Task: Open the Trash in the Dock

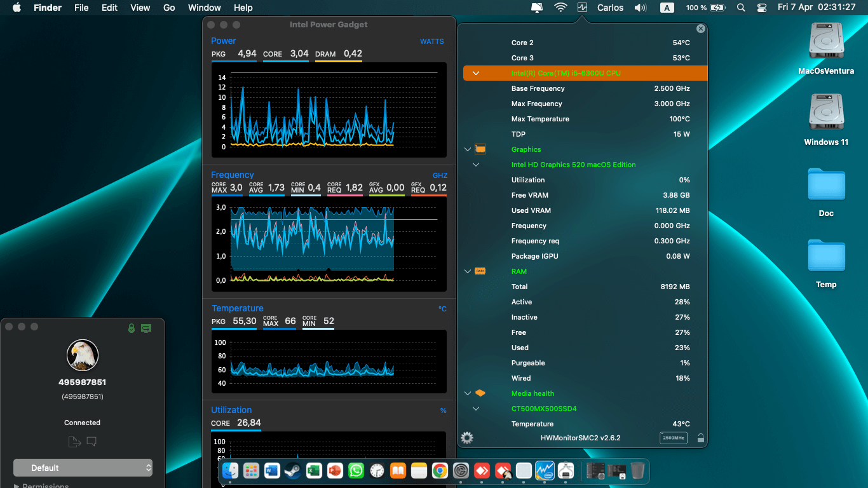Action: click(x=637, y=470)
